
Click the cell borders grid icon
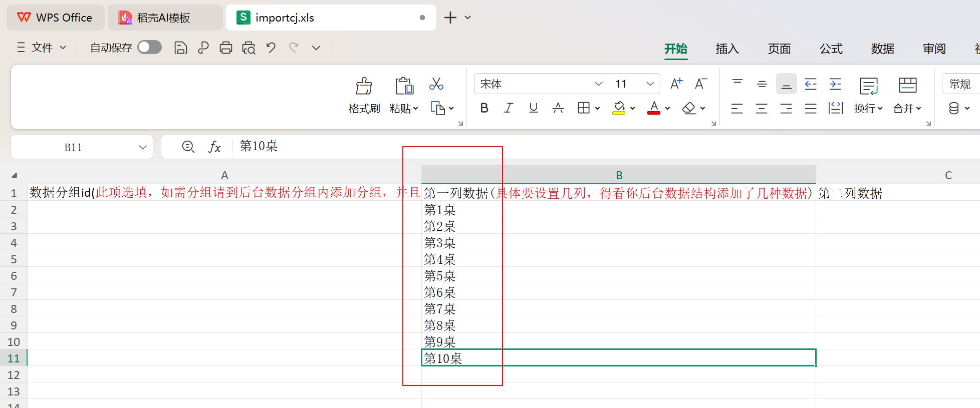click(x=583, y=108)
